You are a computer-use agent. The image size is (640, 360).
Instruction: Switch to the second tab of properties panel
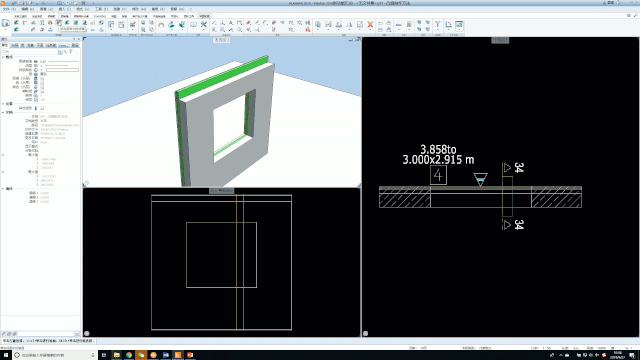(x=14, y=45)
